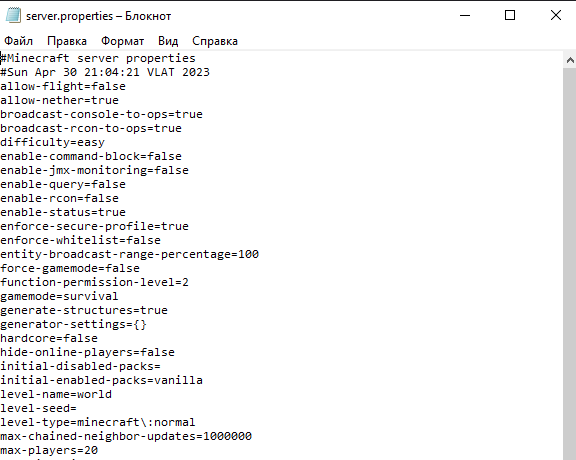This screenshot has width=576, height=460.
Task: Click the level-seed= line end
Action: (76, 408)
